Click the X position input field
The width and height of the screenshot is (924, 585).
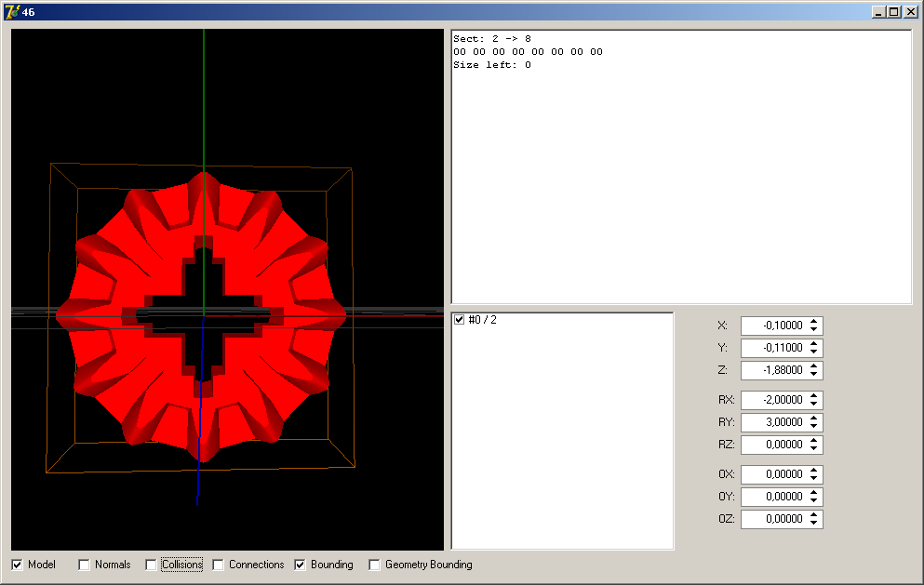point(773,326)
